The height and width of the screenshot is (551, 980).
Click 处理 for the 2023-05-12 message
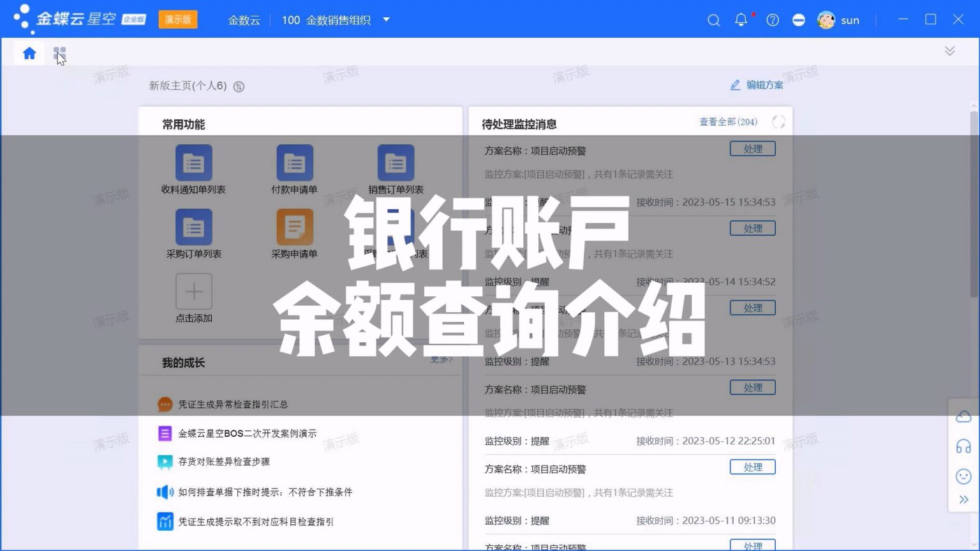point(753,388)
